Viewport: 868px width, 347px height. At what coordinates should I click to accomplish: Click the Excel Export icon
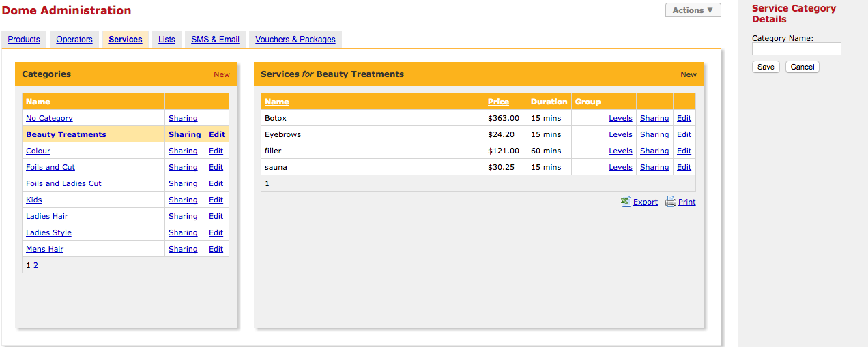click(626, 201)
